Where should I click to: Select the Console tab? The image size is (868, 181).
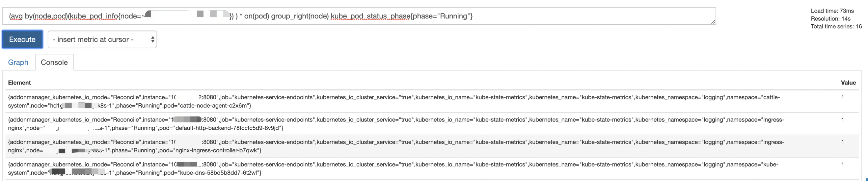pos(54,62)
